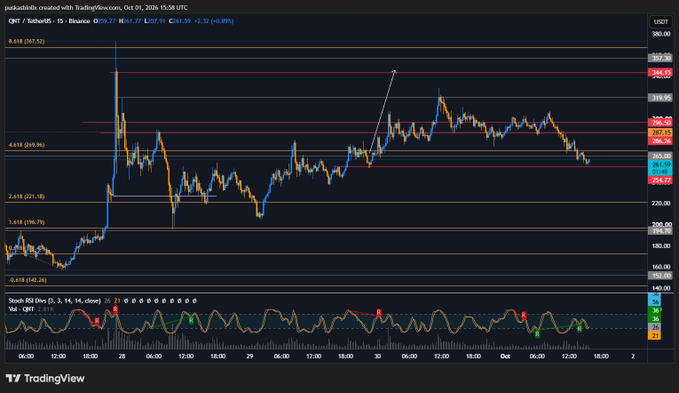The image size is (679, 393).
Task: Click the 2.81K volume value
Action: pyautogui.click(x=46, y=309)
